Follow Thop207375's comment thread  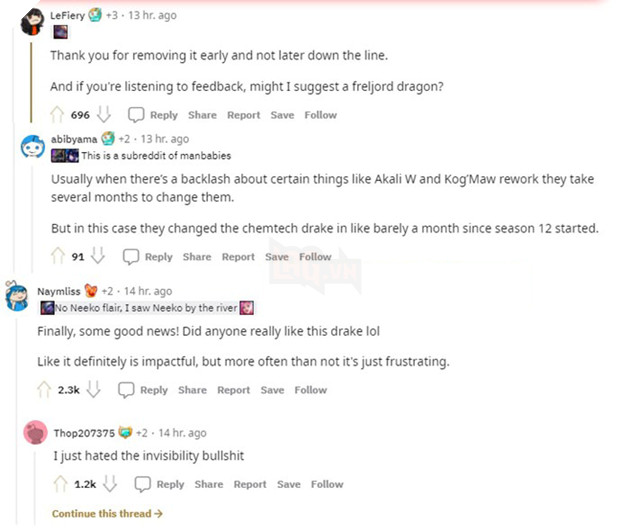point(327,484)
